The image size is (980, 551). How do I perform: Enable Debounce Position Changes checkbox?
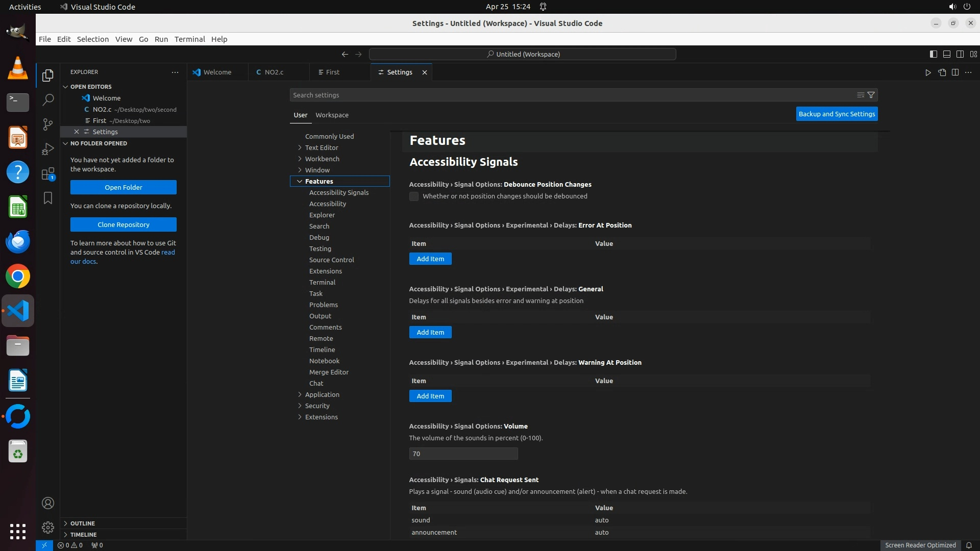coord(414,196)
